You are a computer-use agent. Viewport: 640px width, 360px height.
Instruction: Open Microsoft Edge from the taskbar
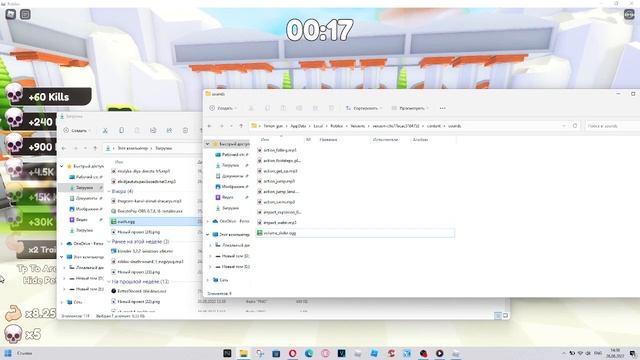(309, 353)
